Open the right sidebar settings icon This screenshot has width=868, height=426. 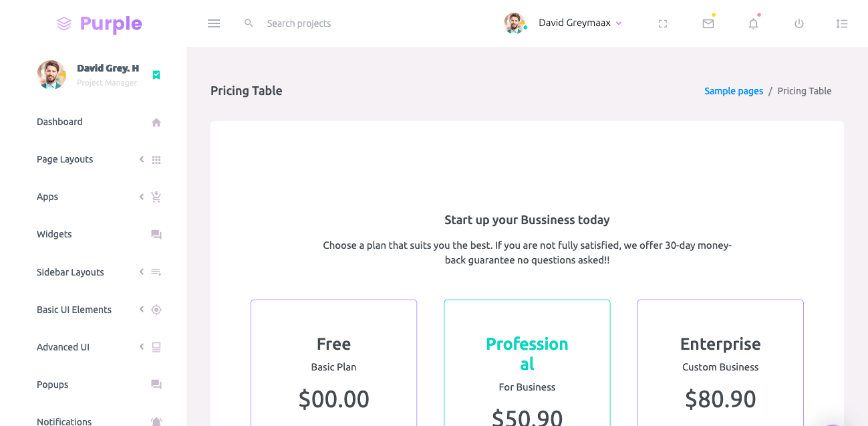tap(842, 23)
